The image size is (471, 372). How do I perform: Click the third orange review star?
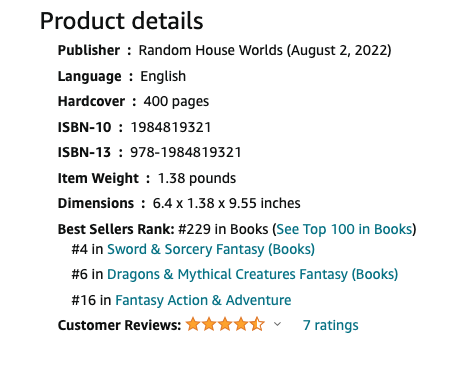click(225, 324)
